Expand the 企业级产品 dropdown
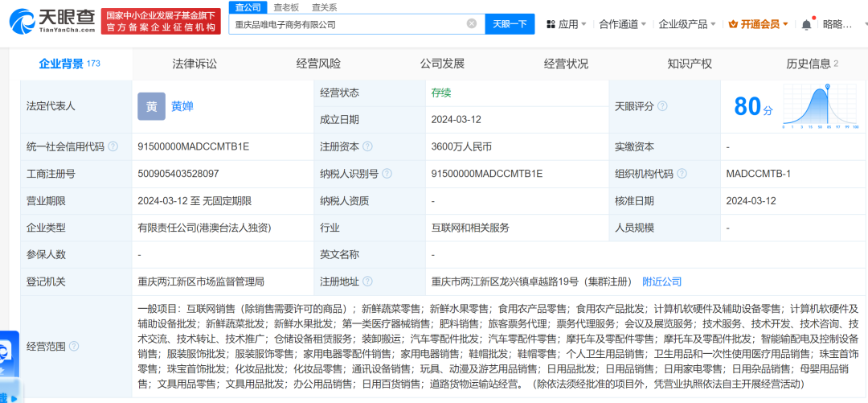Viewport: 868px width, 403px height. [x=687, y=24]
